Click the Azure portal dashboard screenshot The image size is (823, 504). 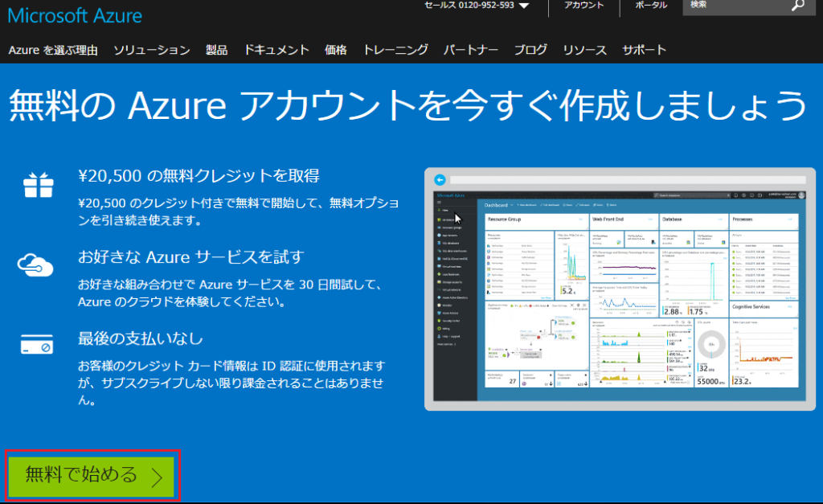619,289
